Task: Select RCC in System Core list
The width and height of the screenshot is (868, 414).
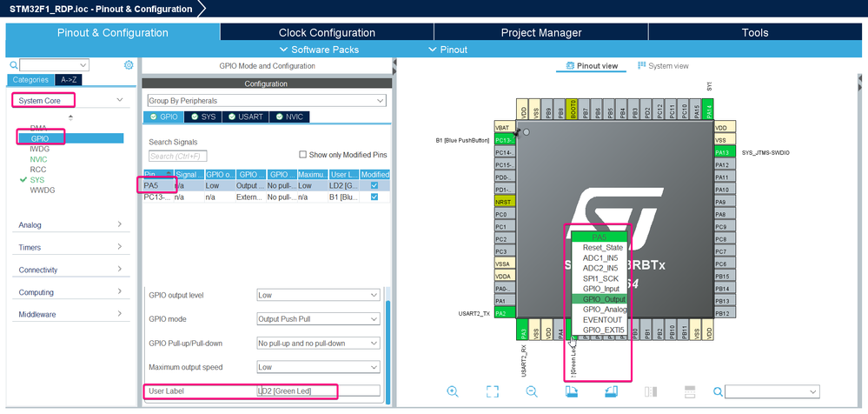Action: pyautogui.click(x=38, y=169)
